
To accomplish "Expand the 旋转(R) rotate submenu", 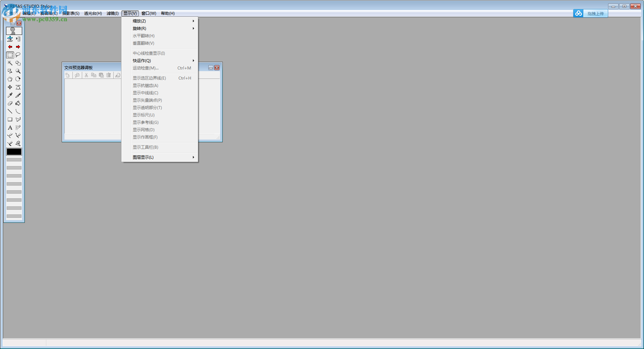I will 160,29.
